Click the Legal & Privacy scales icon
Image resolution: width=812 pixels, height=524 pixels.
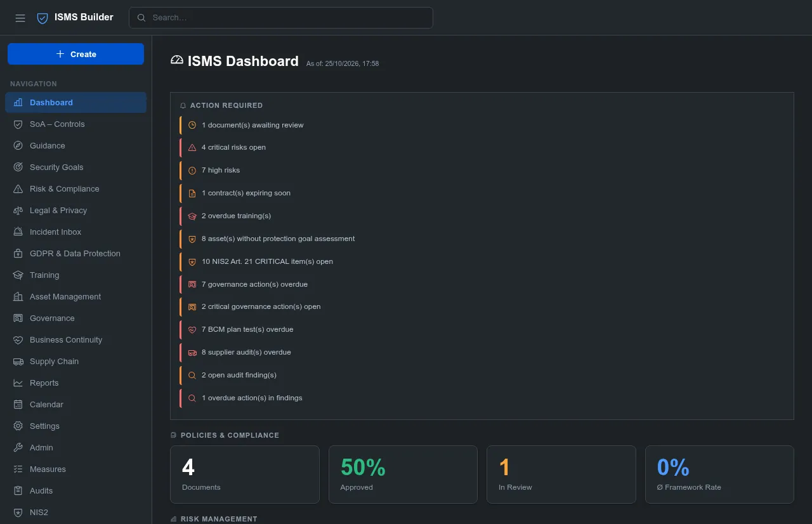[x=18, y=211]
